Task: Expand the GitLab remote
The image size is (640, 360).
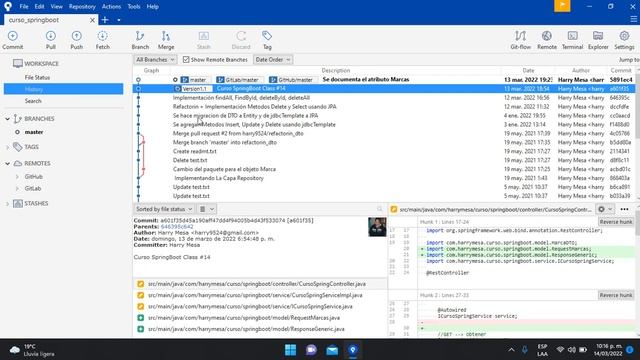Action: tap(17, 189)
